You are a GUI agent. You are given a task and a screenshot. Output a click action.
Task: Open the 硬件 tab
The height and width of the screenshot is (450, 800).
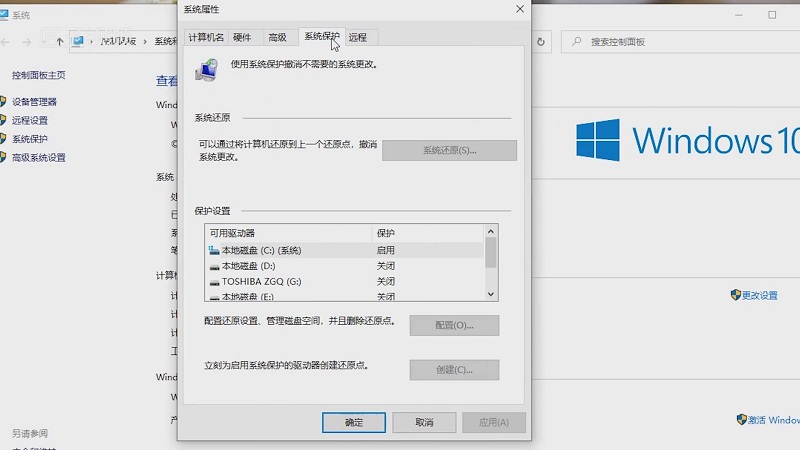click(x=242, y=37)
